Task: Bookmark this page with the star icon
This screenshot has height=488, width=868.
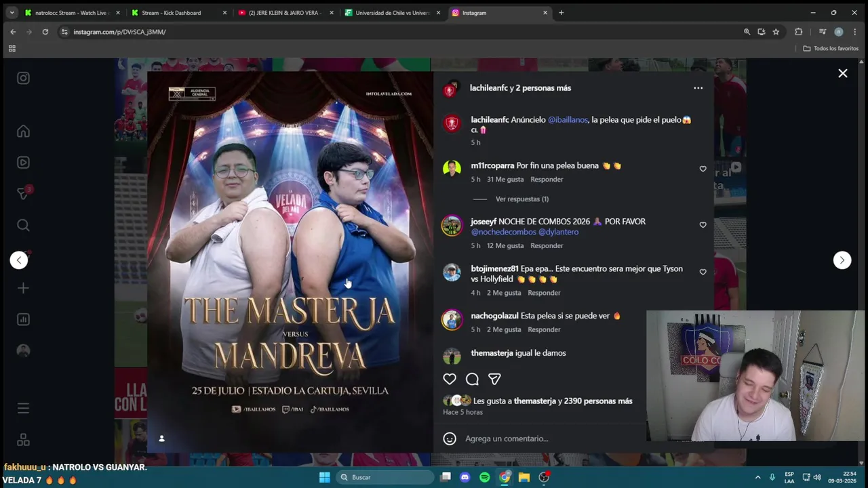Action: tap(776, 32)
